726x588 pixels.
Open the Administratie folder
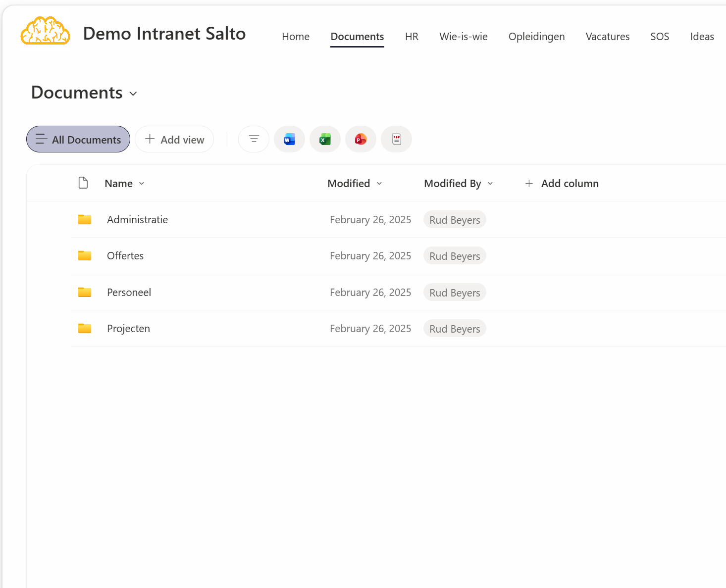(137, 220)
